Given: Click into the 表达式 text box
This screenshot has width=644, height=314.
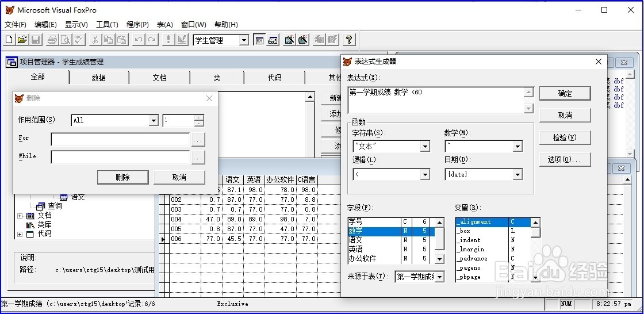Looking at the screenshot, I should tap(436, 100).
